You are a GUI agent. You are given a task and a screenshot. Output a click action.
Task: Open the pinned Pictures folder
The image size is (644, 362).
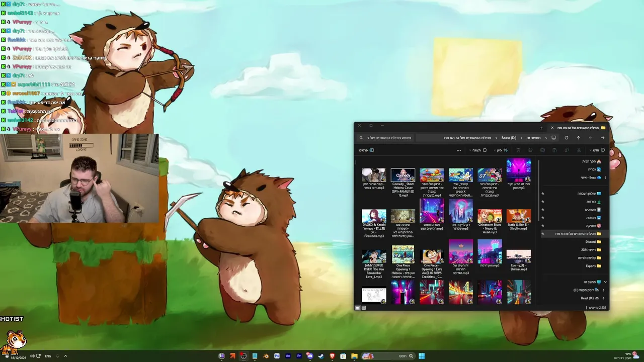click(x=594, y=218)
